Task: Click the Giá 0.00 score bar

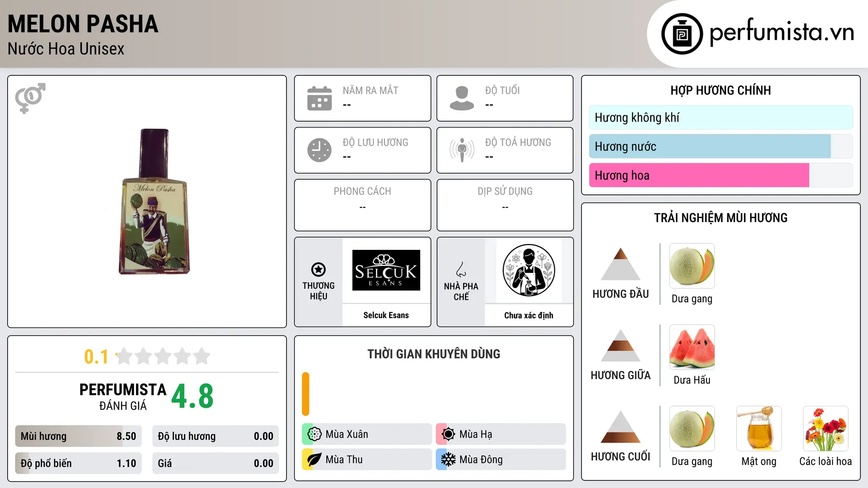Action: 216,463
